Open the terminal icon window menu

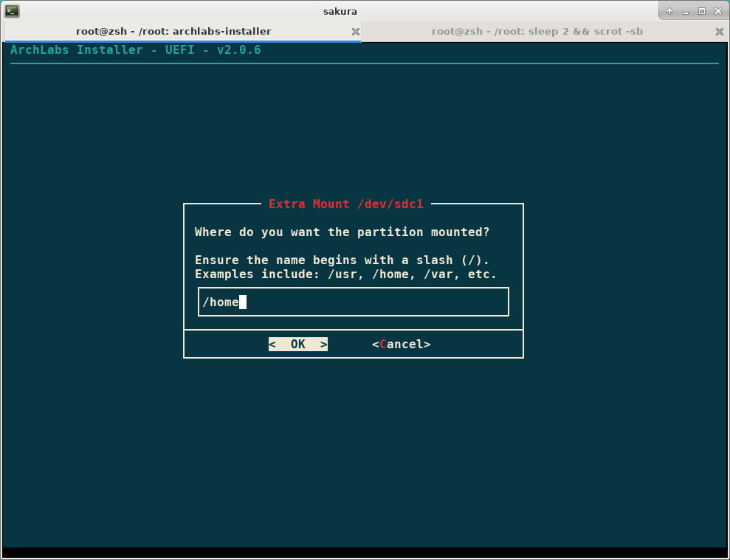(x=12, y=11)
